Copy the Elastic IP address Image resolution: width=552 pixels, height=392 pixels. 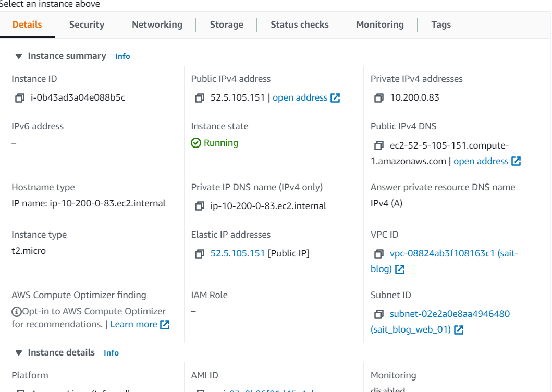coord(199,253)
